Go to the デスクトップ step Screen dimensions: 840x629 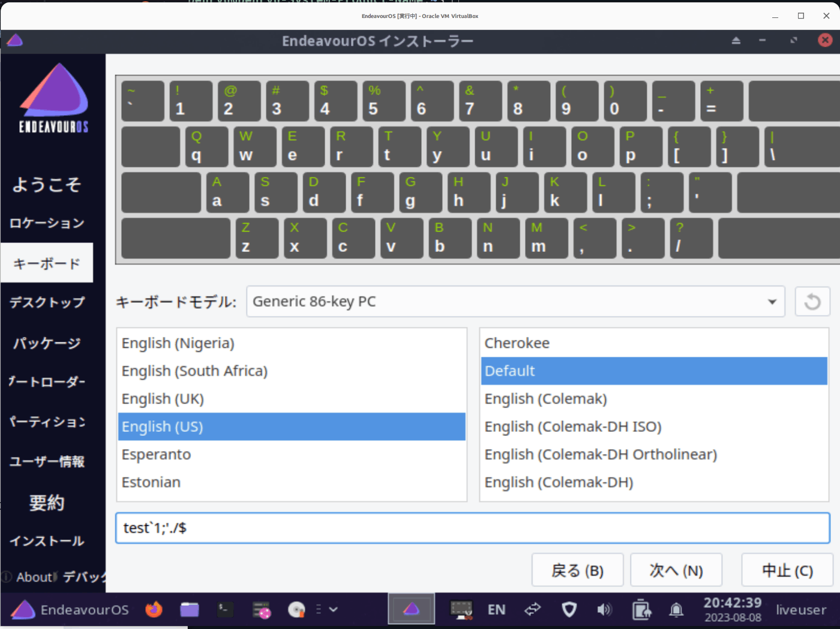click(47, 302)
